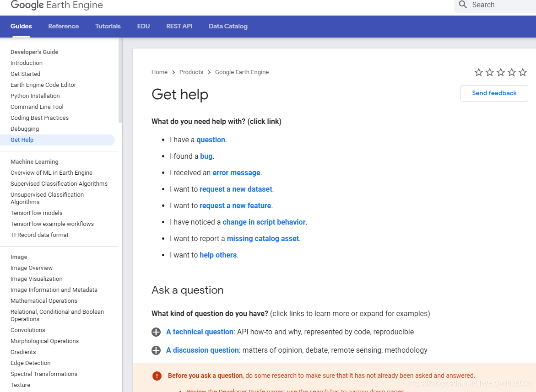Go to the EDU tab
536x392 pixels.
(x=144, y=26)
